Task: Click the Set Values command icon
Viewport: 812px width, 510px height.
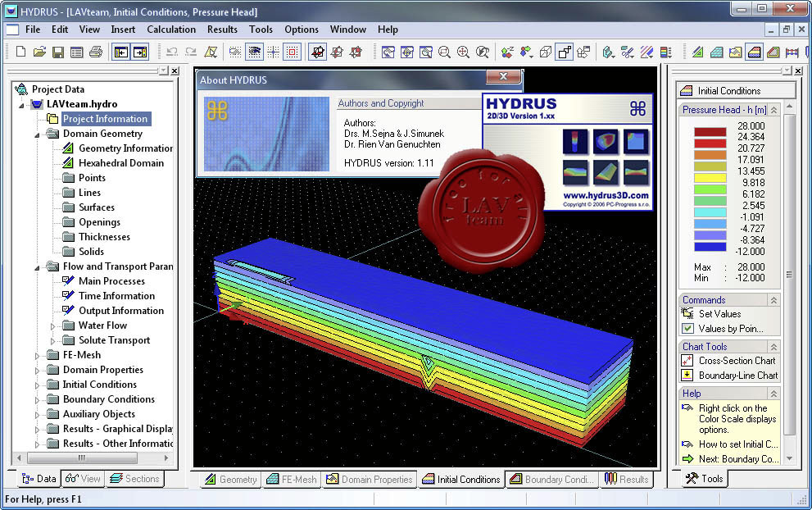Action: pyautogui.click(x=687, y=313)
